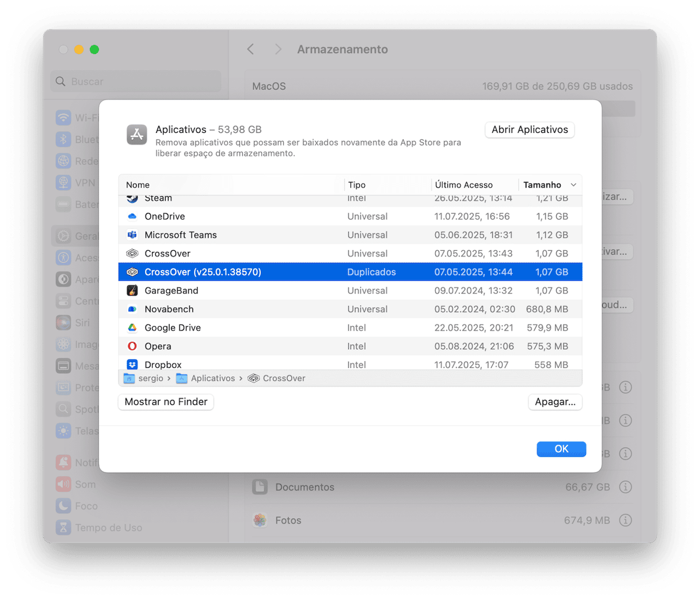
Task: Go forward with the right chevron
Action: pos(278,49)
